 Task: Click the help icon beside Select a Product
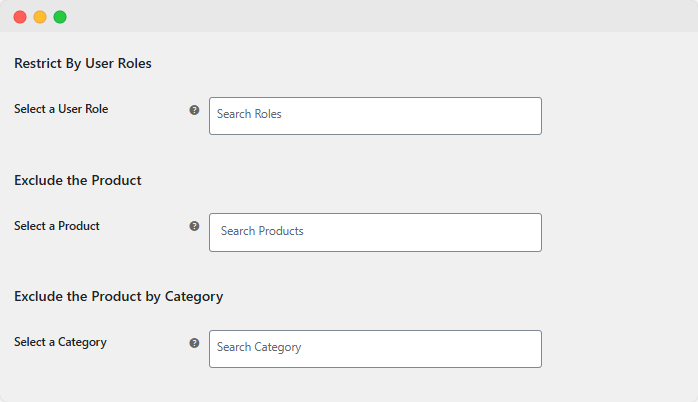pos(194,226)
